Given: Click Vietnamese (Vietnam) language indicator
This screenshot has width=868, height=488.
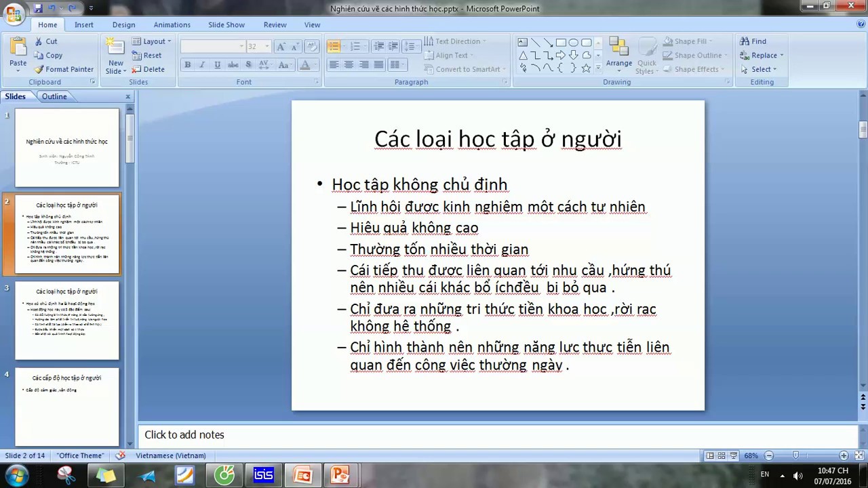Looking at the screenshot, I should click(x=170, y=455).
